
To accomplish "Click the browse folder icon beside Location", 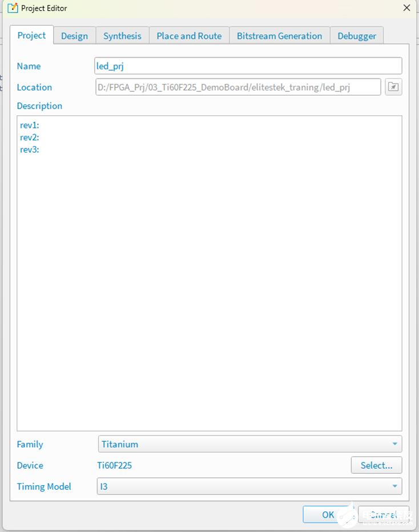I will point(393,87).
